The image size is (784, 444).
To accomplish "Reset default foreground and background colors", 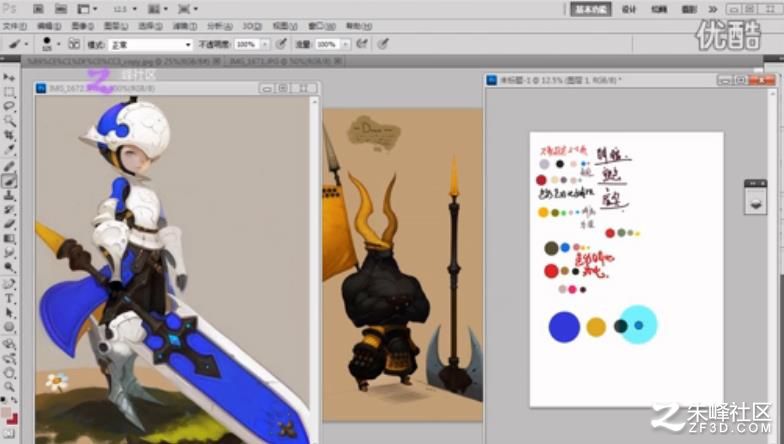I will pos(4,400).
